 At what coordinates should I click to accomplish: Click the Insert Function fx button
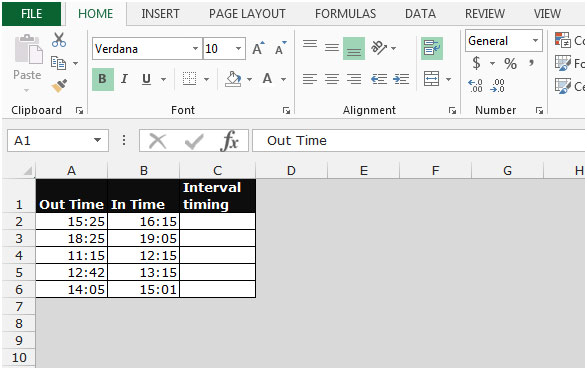pos(229,141)
